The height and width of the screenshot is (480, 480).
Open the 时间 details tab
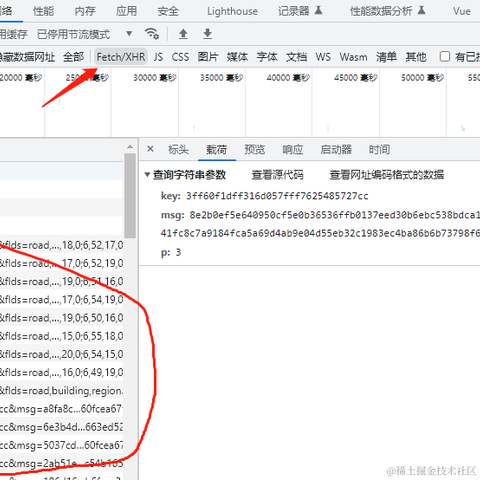(x=379, y=149)
